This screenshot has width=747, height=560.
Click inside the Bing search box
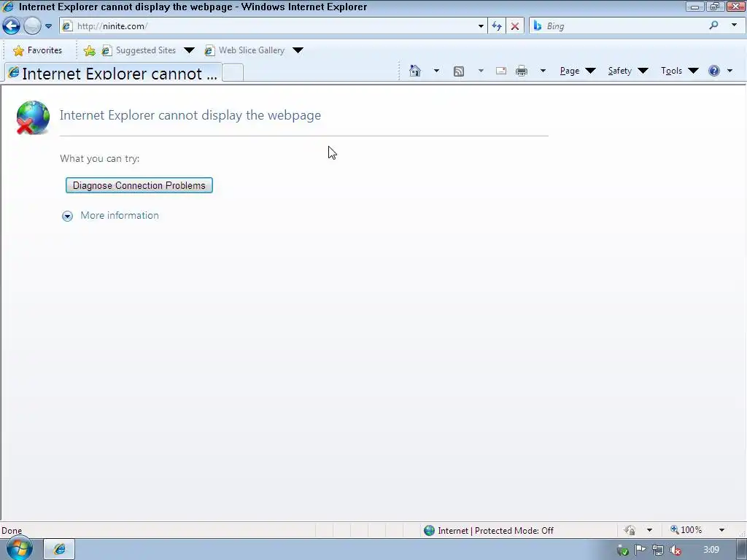(624, 26)
